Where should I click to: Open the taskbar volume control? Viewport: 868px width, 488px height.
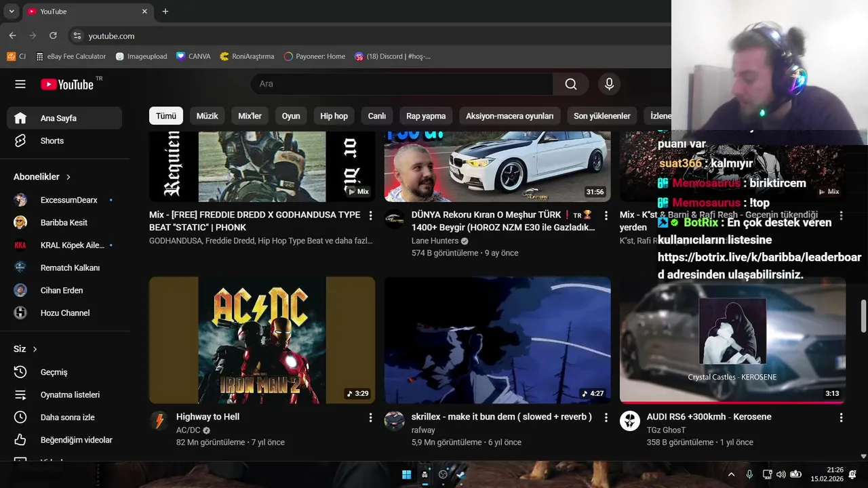[781, 474]
